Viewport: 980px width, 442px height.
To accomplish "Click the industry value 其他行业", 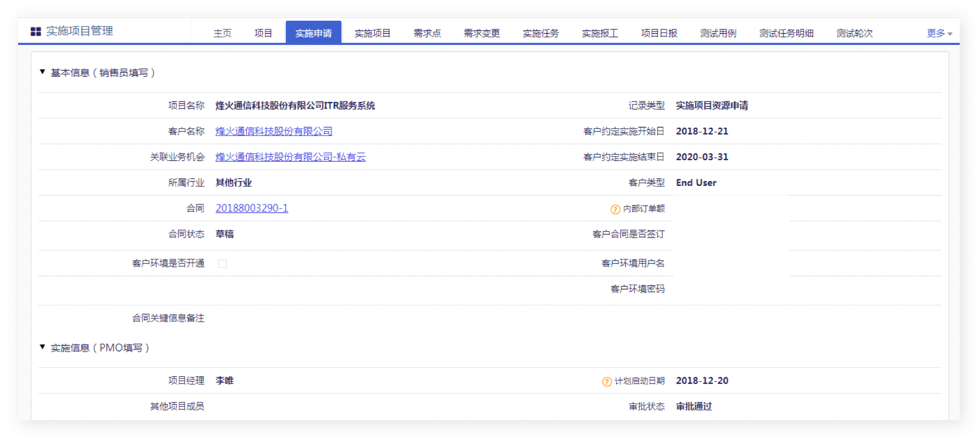I will [x=233, y=183].
